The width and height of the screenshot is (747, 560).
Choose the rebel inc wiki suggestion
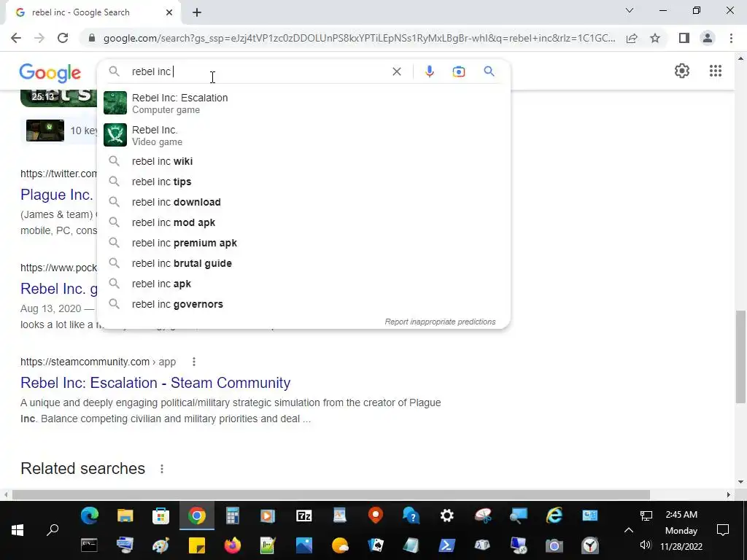(x=303, y=161)
